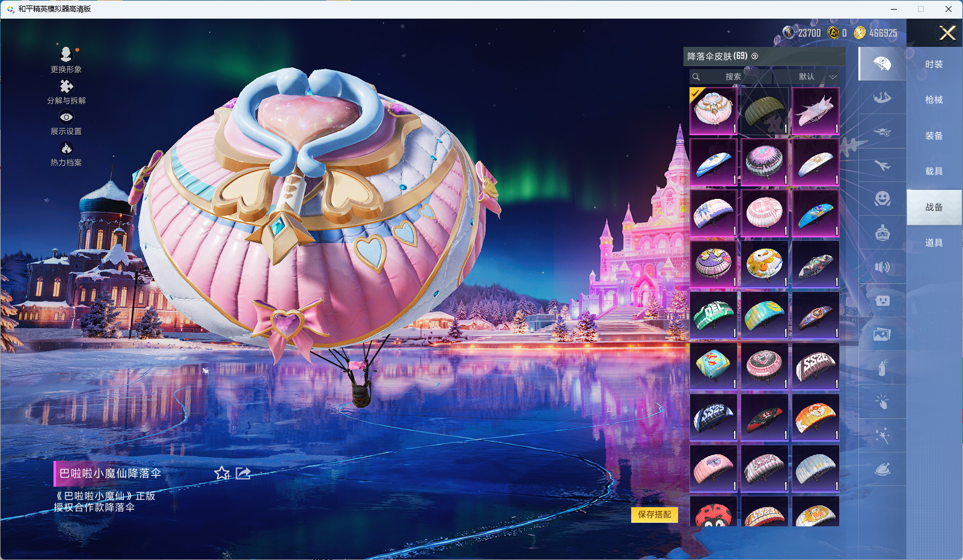Open 更换形象 change appearance option
Image resolution: width=963 pixels, height=560 pixels.
click(x=66, y=55)
